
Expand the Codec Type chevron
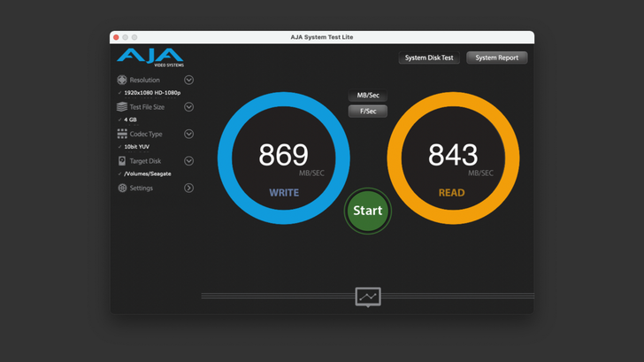point(189,134)
